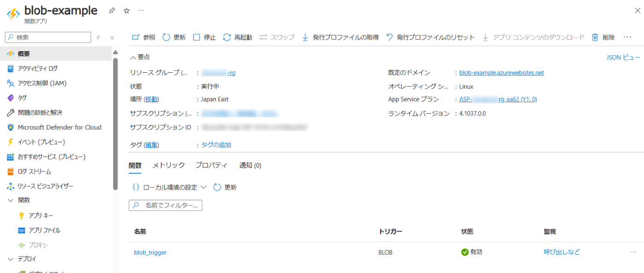Open 問題の診断と解決 in the sidebar

click(56, 113)
